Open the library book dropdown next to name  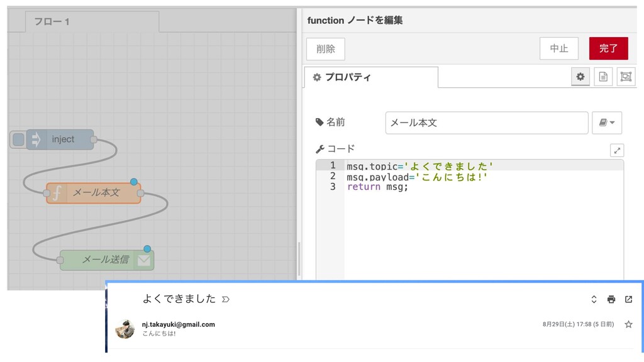pyautogui.click(x=607, y=123)
